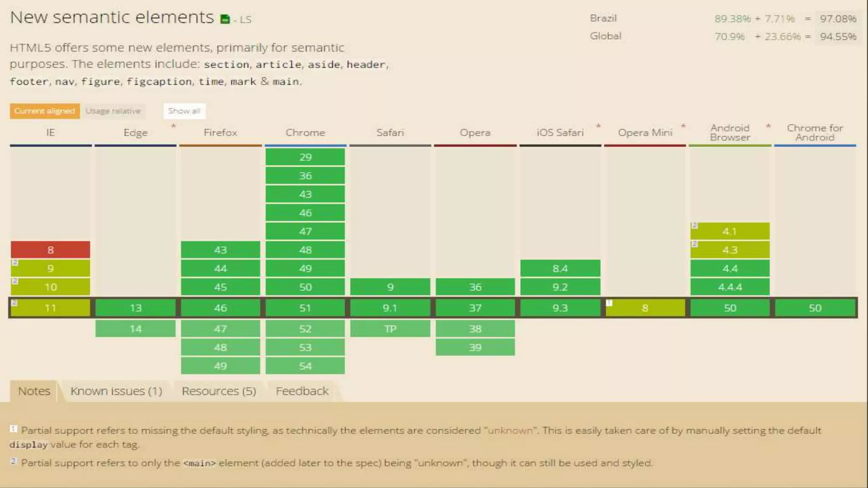
Task: Click the LS spec status link
Action: click(x=245, y=19)
